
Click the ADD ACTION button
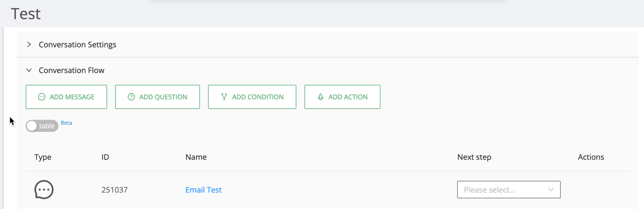coord(342,97)
